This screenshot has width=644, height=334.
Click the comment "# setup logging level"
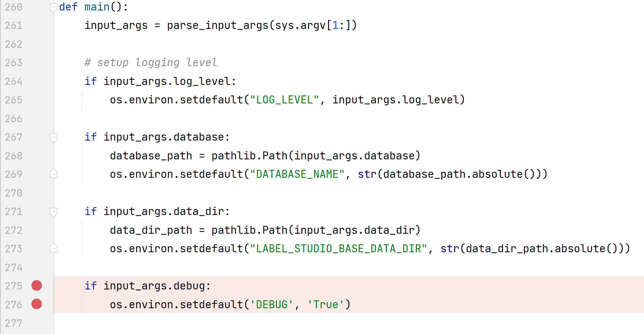[151, 63]
